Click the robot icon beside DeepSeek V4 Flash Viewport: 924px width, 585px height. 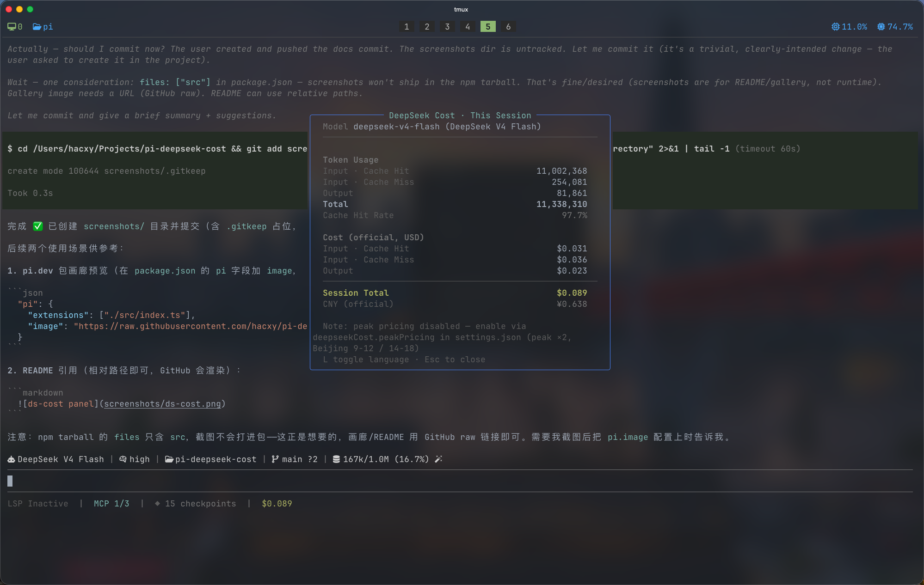pos(11,459)
